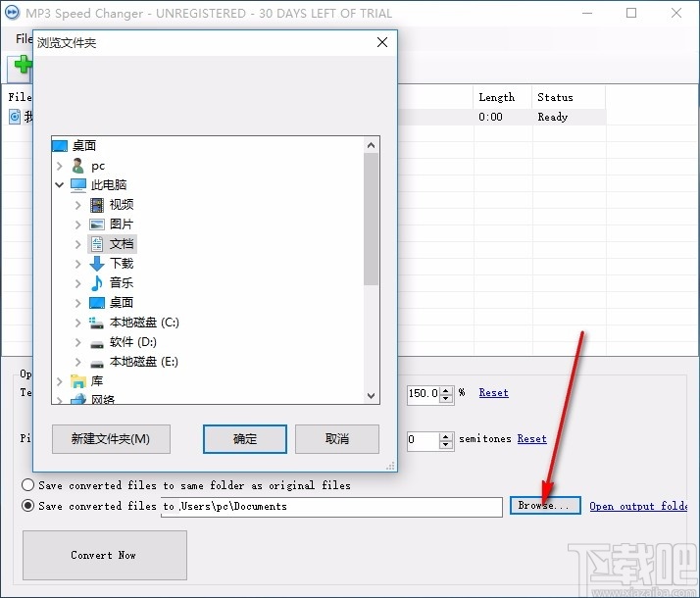Expand the 本地磁盘 (C:) drive
The image size is (700, 598).
pos(78,323)
